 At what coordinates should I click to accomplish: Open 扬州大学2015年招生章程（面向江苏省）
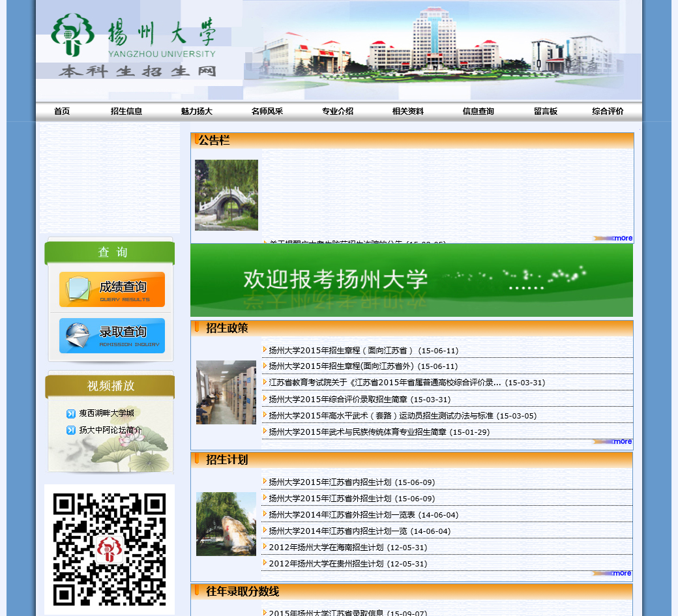[x=364, y=351]
